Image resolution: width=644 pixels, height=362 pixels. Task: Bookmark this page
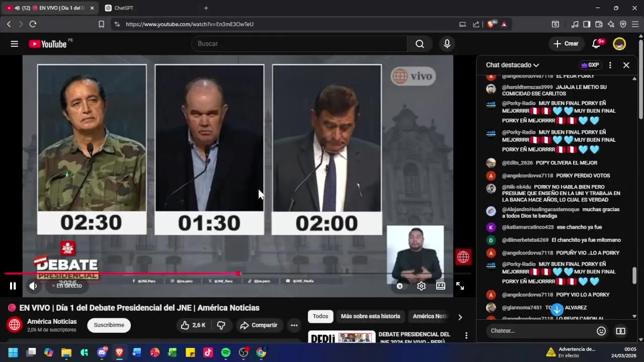tap(101, 24)
